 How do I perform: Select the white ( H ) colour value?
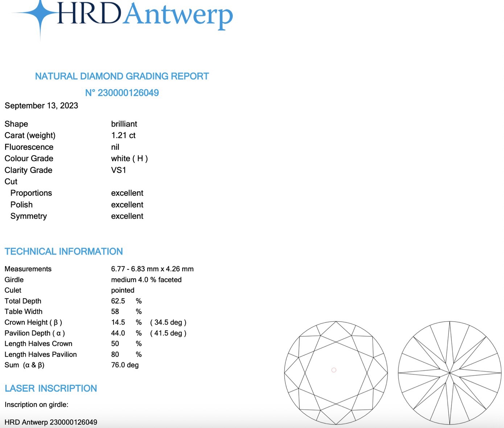pos(129,159)
